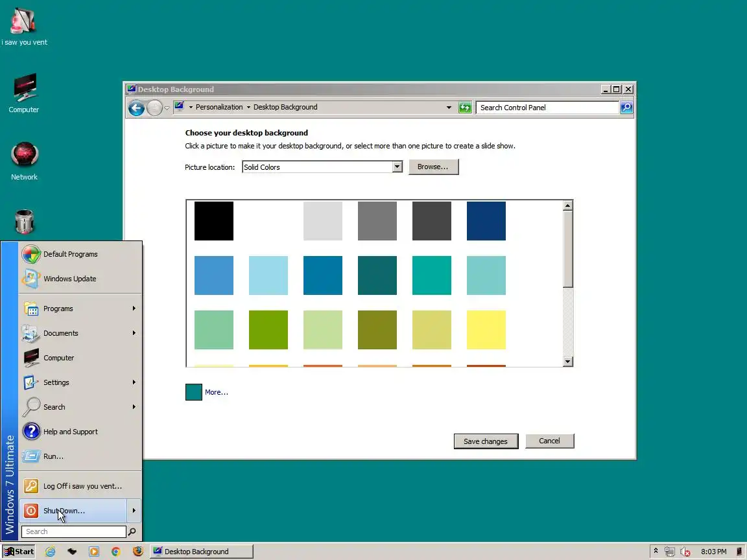
Task: Click the Start button
Action: pos(19,552)
